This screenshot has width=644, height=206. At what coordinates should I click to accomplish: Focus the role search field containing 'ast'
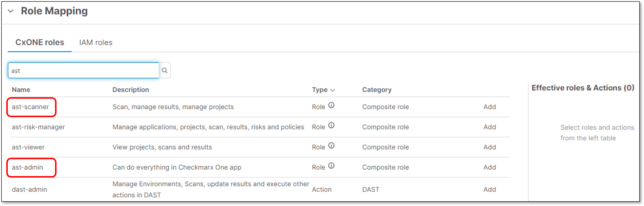click(x=83, y=70)
